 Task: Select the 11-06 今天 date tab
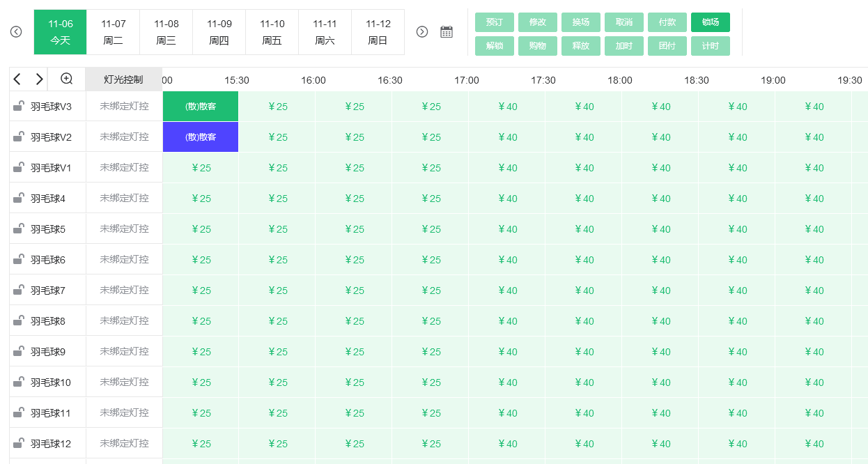(x=61, y=32)
